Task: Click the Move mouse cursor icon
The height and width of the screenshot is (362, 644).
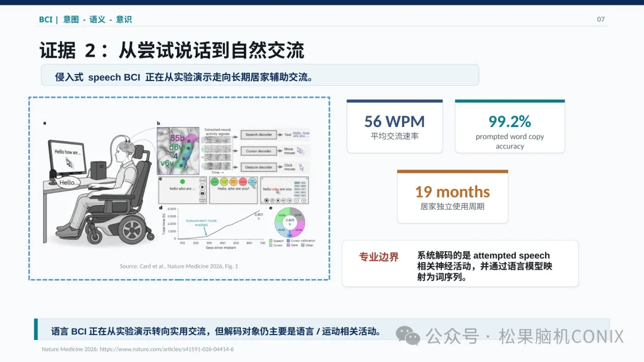Action: pos(300,151)
